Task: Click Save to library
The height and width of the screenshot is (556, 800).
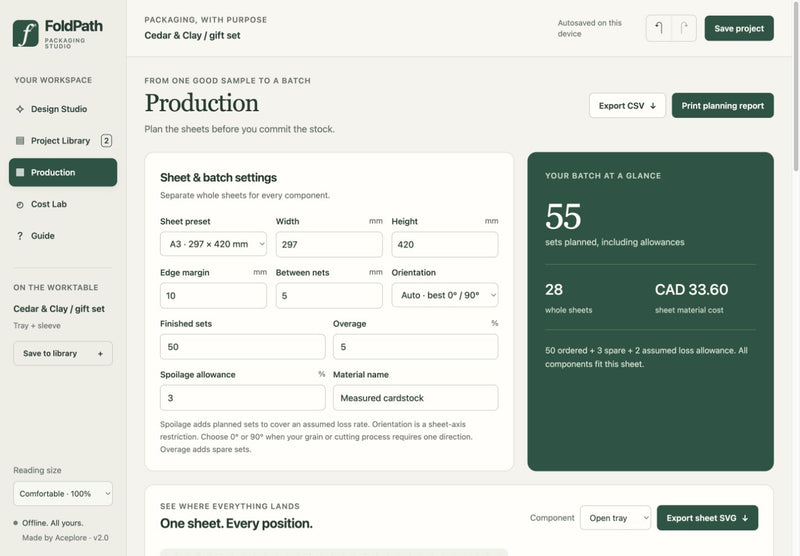Action: (63, 353)
